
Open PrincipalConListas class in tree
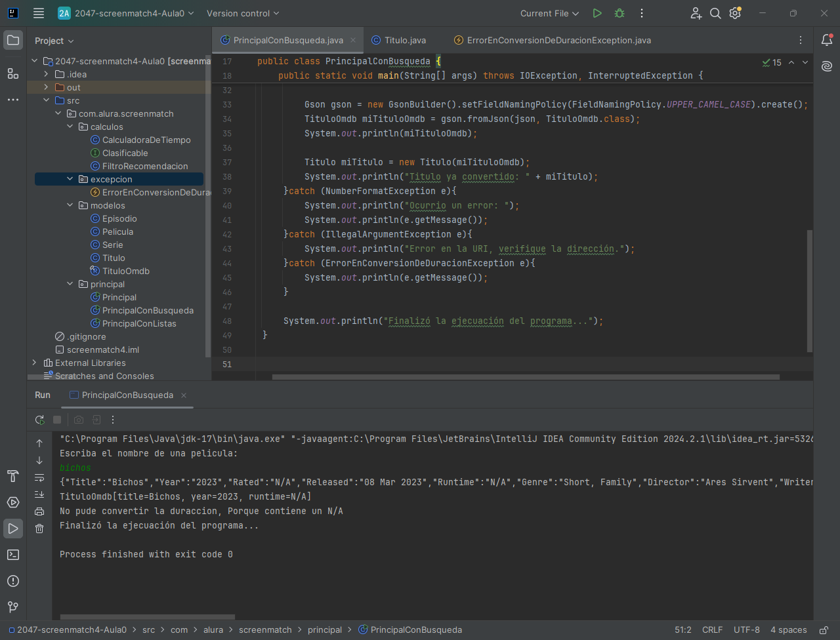133,323
